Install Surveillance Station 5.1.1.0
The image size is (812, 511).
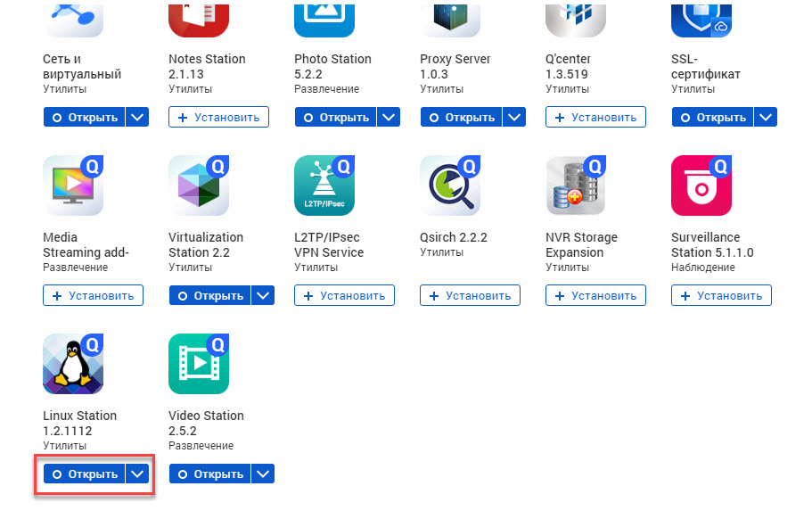(x=721, y=295)
